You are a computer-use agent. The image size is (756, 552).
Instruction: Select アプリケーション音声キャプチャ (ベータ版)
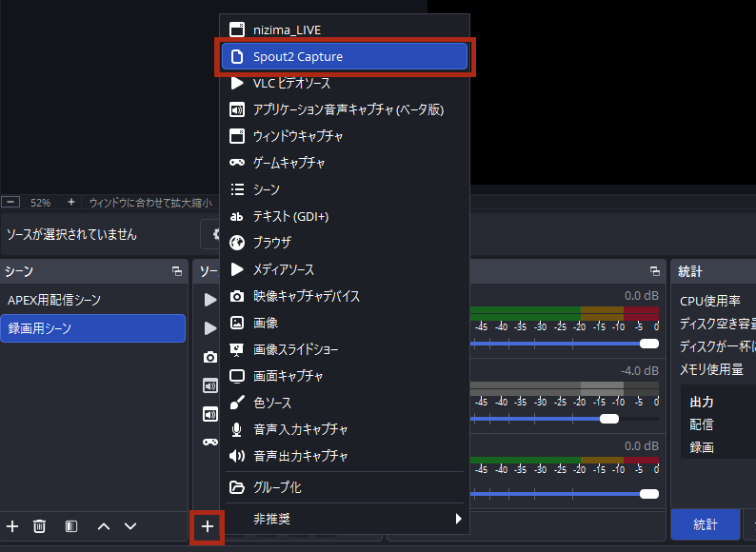(345, 109)
